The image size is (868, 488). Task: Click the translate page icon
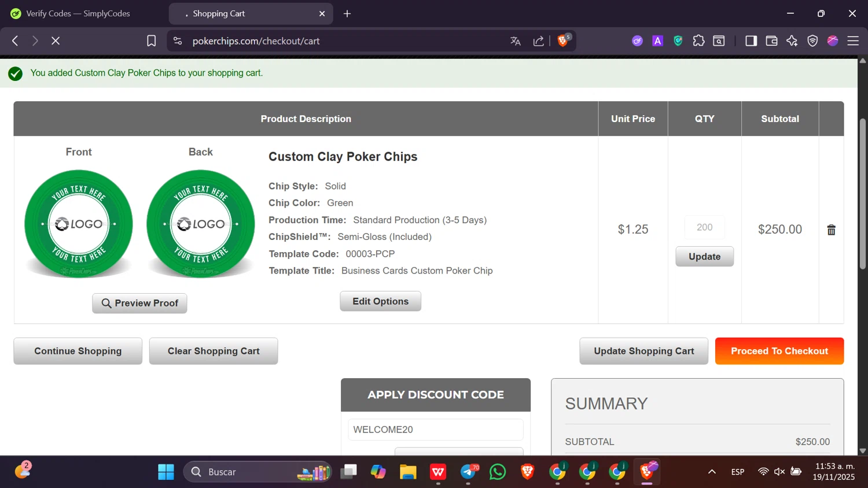coord(516,40)
